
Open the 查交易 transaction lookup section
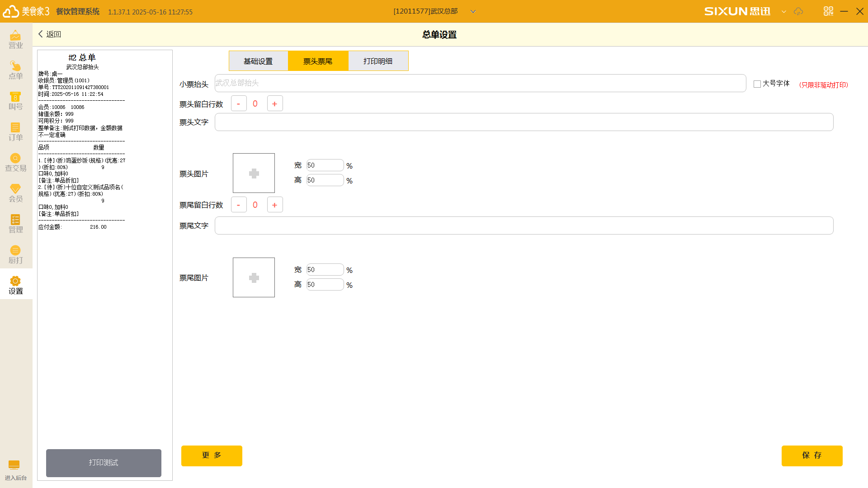pos(16,163)
